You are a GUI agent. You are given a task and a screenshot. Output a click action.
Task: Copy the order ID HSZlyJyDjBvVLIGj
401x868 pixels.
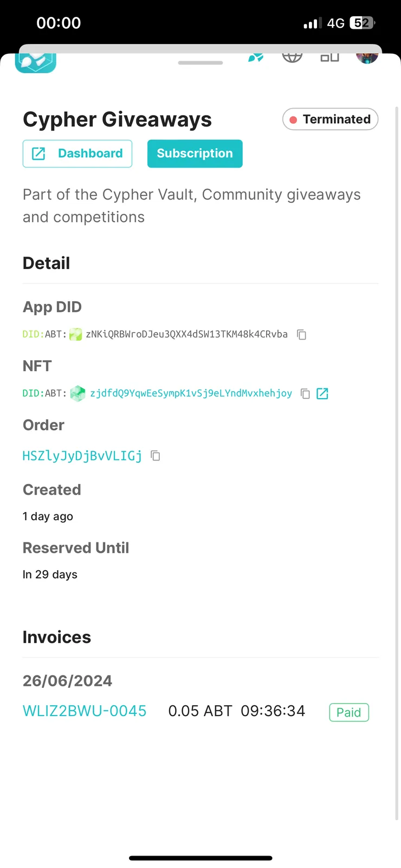(x=156, y=456)
